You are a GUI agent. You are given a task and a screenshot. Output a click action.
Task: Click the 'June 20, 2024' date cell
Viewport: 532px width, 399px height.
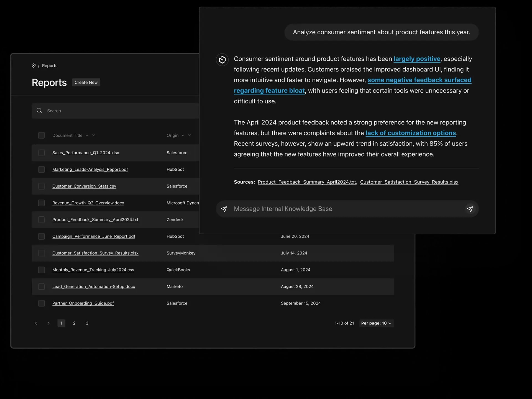(295, 236)
